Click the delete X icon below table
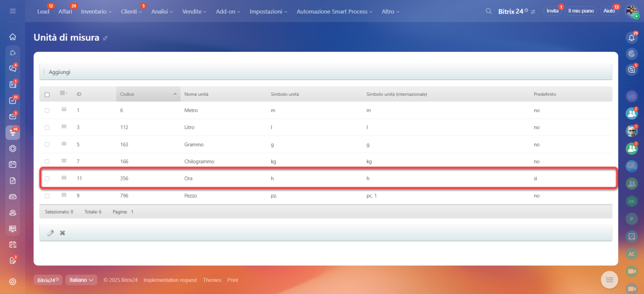Screen dimensions: 644x294 click(x=62, y=233)
